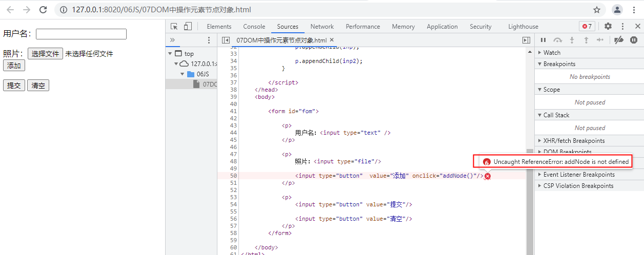644x255 pixels.
Task: Click the 选择文件 file chooser button
Action: [x=45, y=54]
